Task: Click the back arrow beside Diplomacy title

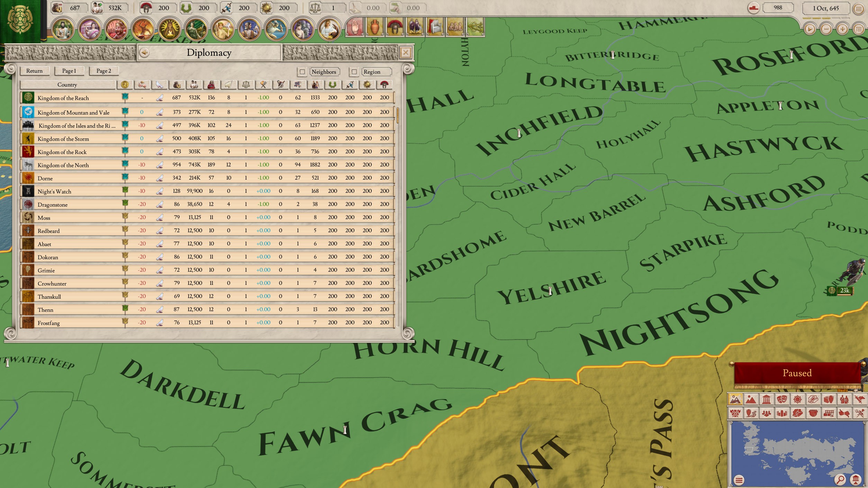Action: (x=144, y=53)
